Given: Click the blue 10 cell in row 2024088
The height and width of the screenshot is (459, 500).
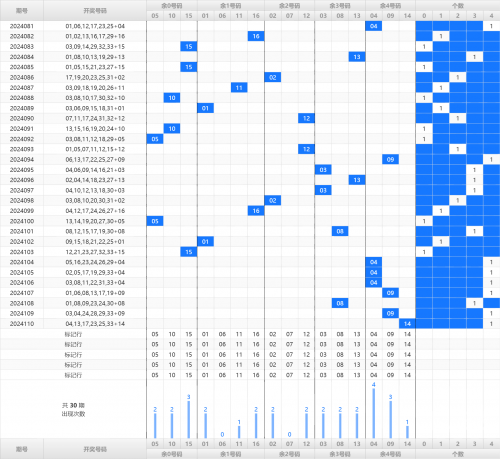Looking at the screenshot, I should tap(172, 98).
